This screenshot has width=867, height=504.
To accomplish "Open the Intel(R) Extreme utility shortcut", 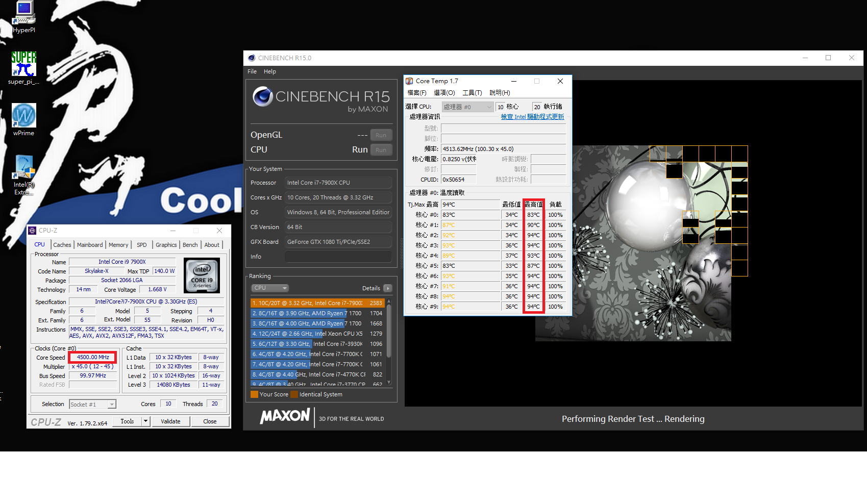I will [x=24, y=174].
